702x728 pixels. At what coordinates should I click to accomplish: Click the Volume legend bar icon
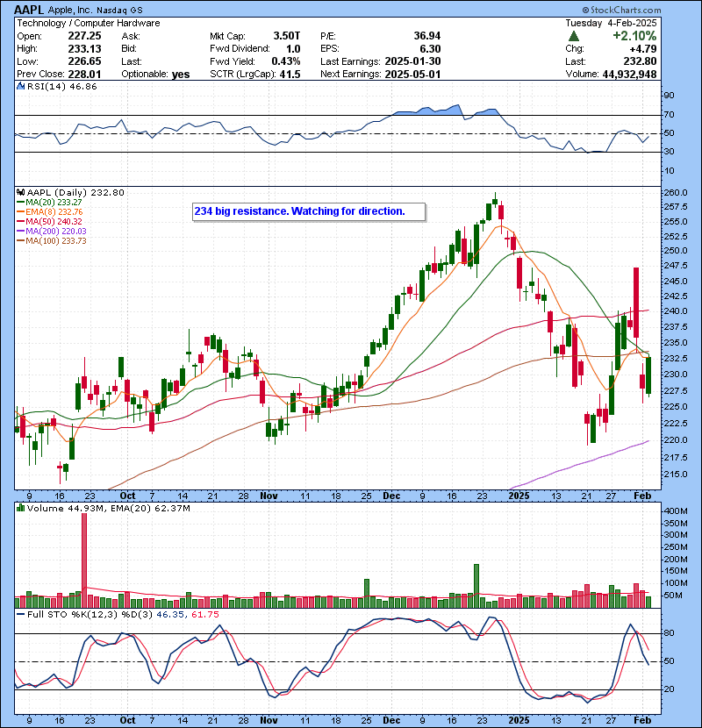click(x=20, y=508)
